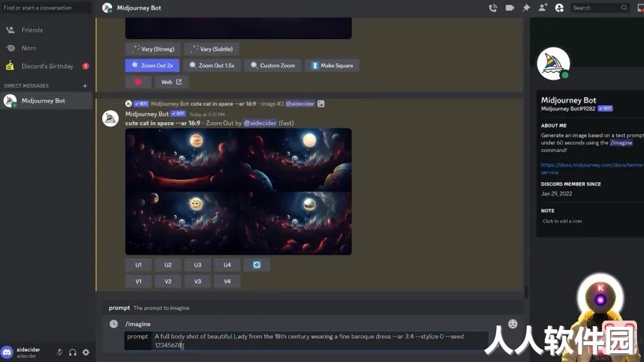This screenshot has width=644, height=362.
Task: Click the Midjourney Bot header avatar
Action: (x=107, y=8)
